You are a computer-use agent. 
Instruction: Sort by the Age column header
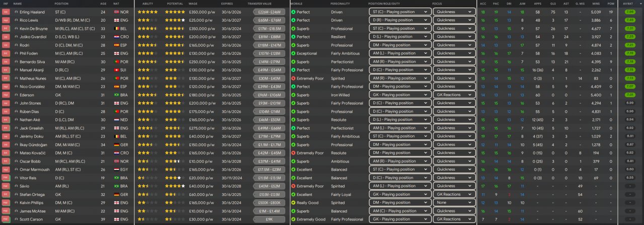coord(103,3)
